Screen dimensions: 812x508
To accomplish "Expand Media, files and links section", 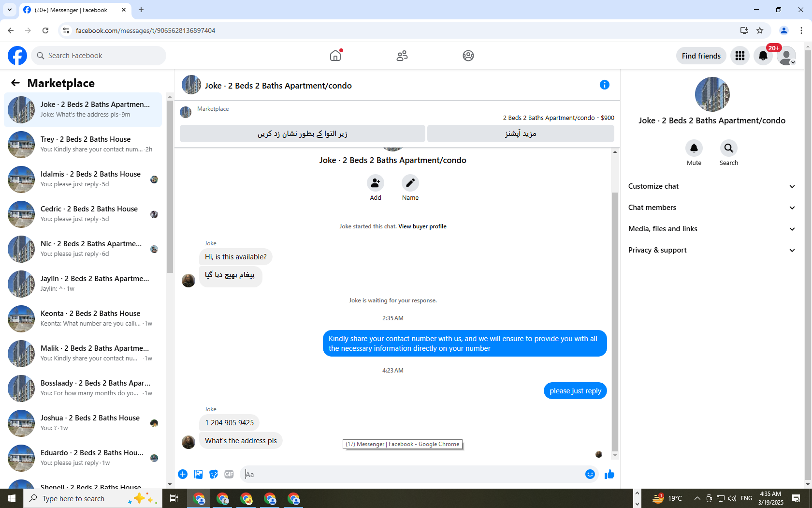I will coord(712,229).
